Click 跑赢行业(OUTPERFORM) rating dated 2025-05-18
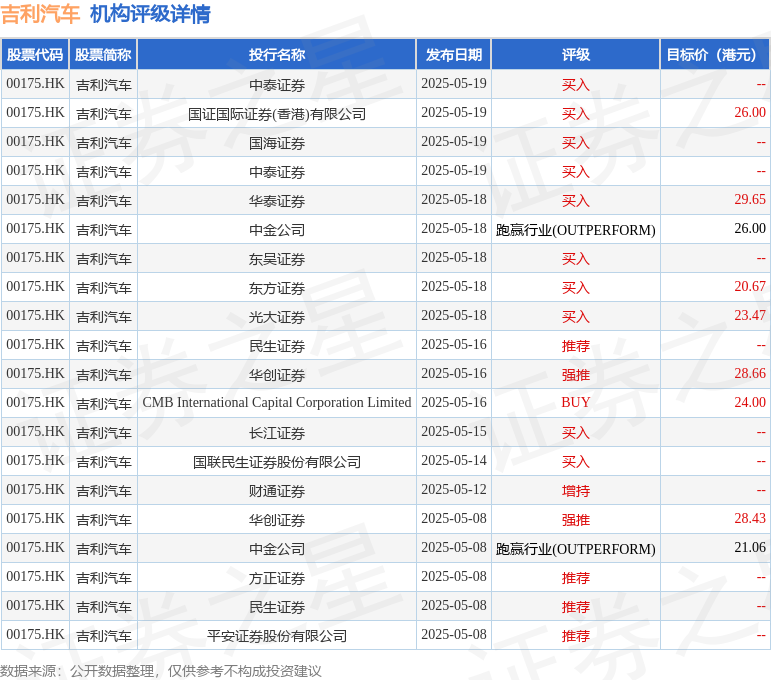The width and height of the screenshot is (771, 680). 576,230
